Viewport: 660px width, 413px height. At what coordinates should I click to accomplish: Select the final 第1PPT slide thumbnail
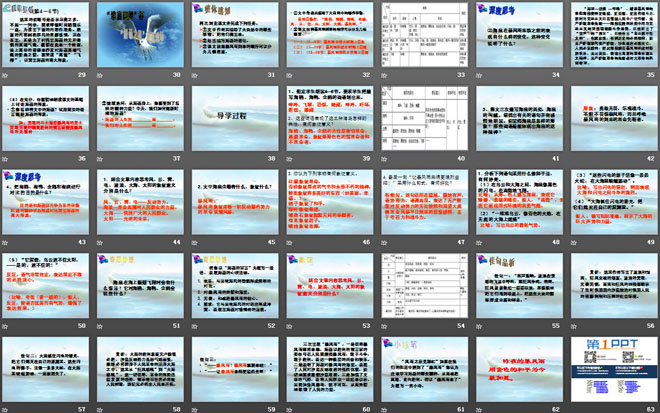tap(614, 369)
